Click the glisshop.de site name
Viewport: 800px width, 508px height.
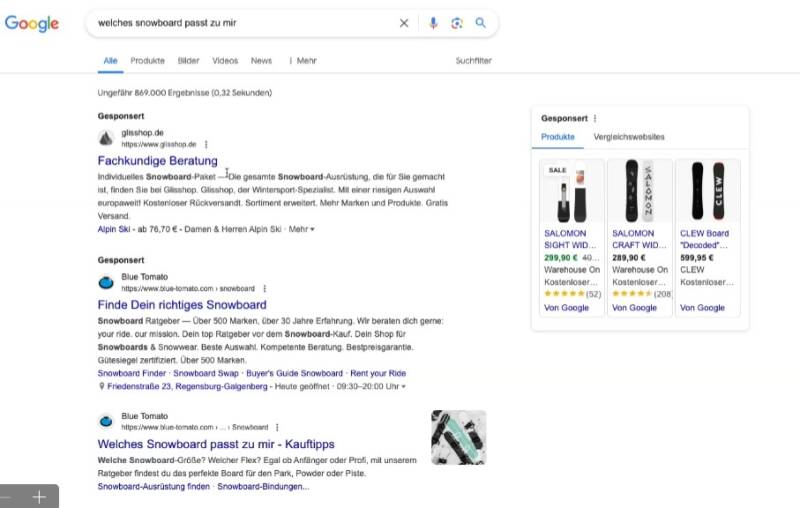tap(142, 133)
